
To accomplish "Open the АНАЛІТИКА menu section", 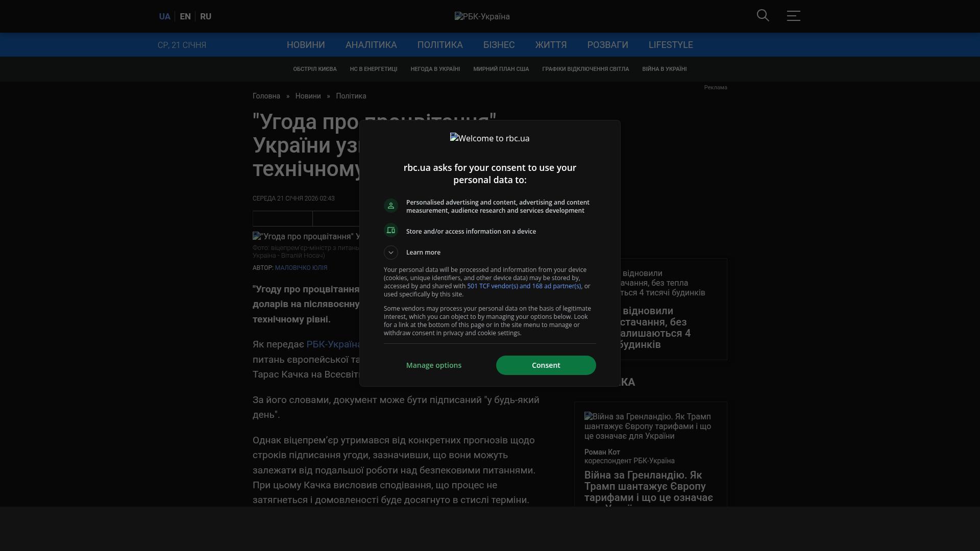I will click(371, 45).
